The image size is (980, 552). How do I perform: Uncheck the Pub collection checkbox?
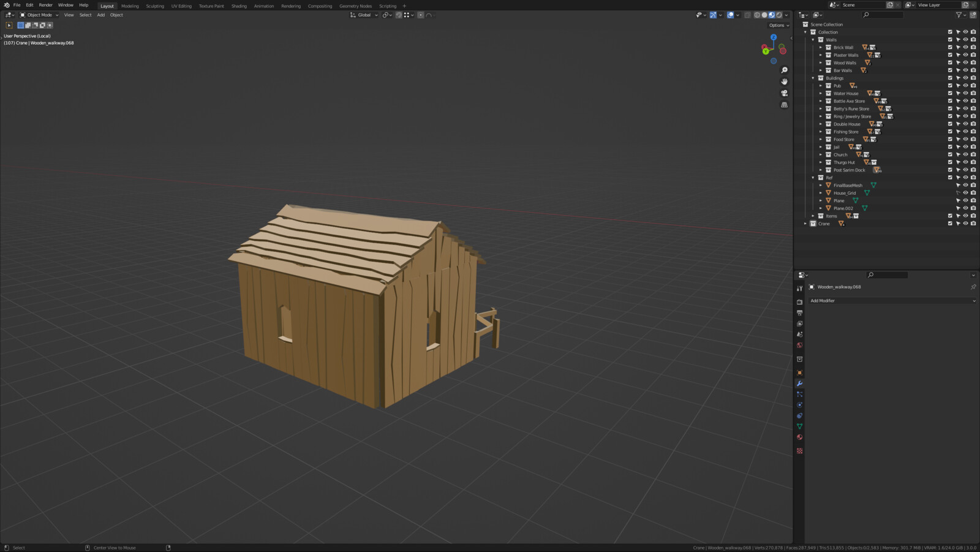[x=950, y=86]
